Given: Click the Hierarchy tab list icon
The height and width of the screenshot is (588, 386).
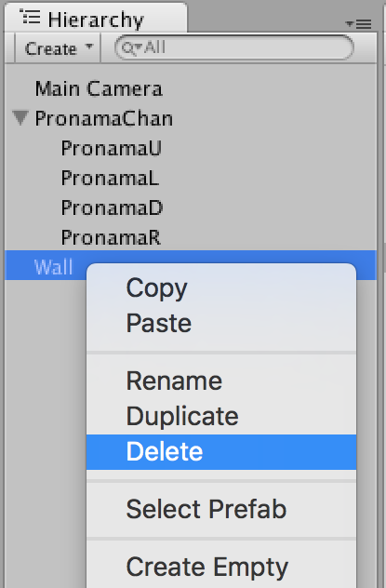Looking at the screenshot, I should point(30,18).
